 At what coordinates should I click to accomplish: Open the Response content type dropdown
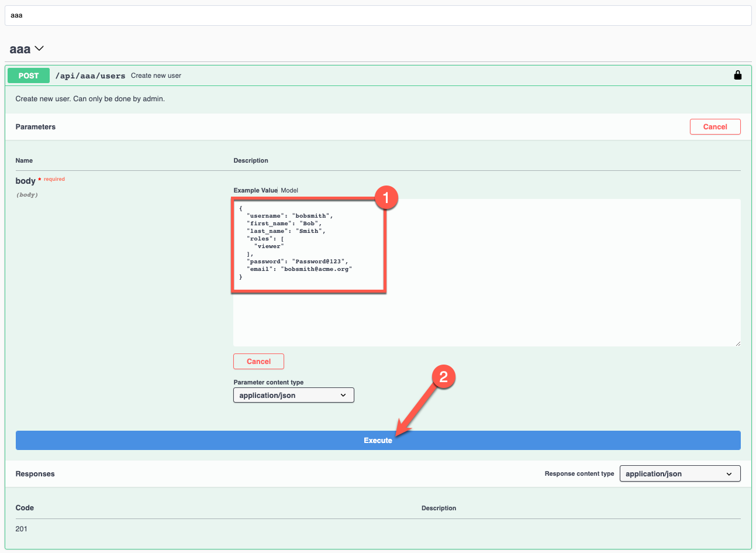coord(679,473)
